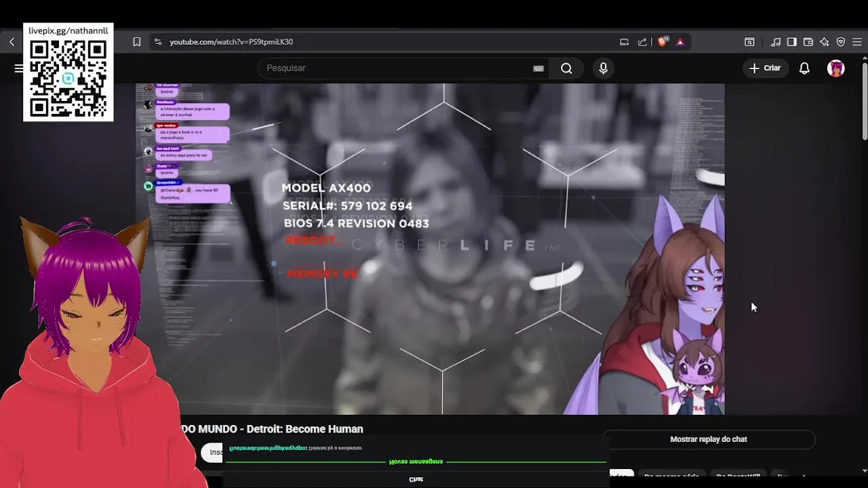868x488 pixels.
Task: Open the tab search icon
Action: (749, 42)
